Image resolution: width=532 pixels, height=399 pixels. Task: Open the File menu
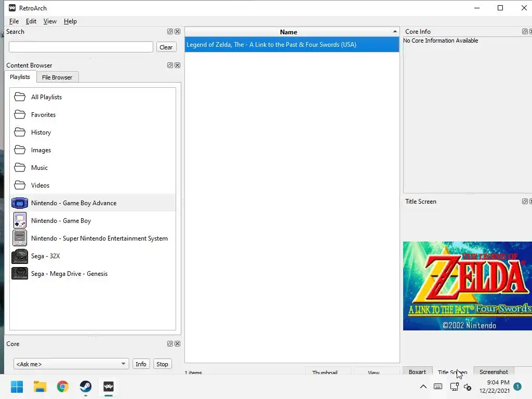pos(14,21)
